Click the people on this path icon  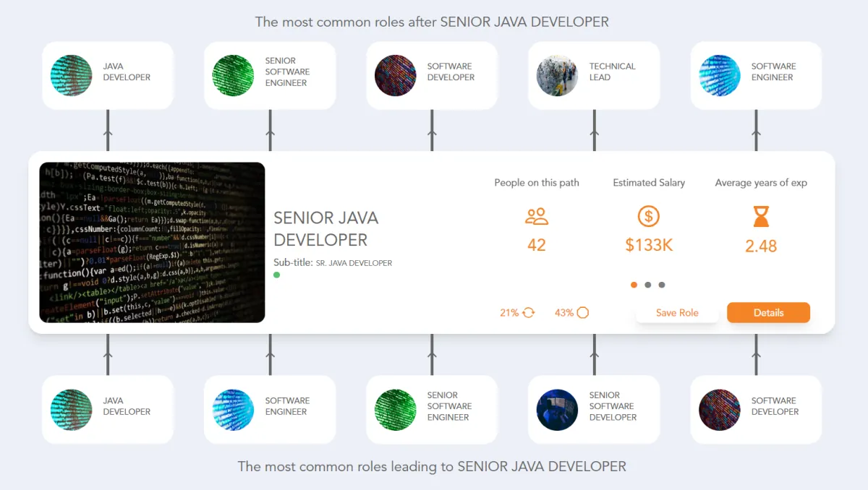pyautogui.click(x=537, y=216)
